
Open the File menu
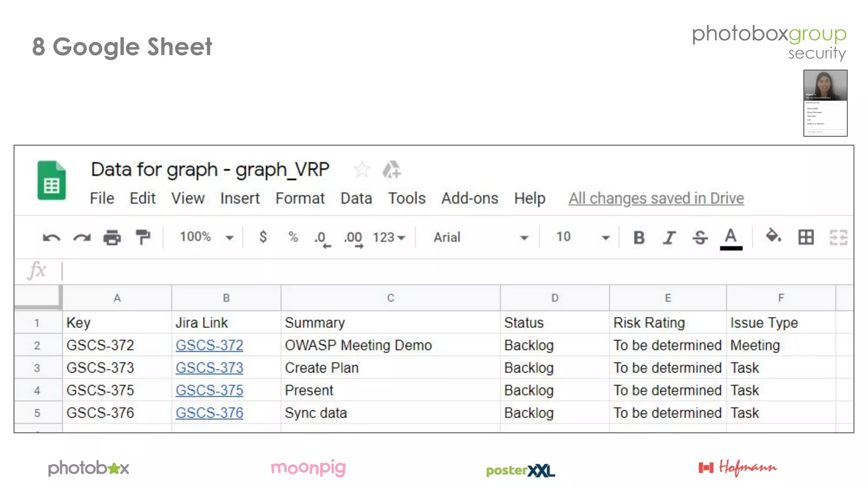tap(102, 198)
